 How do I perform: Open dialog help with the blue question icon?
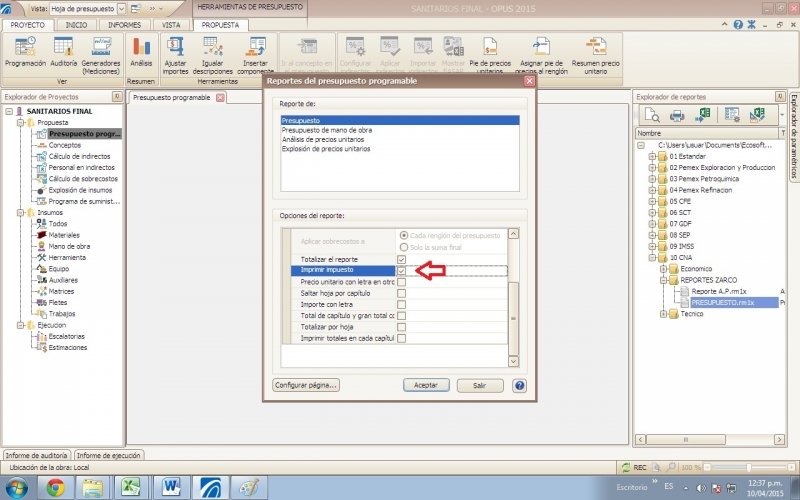[519, 385]
